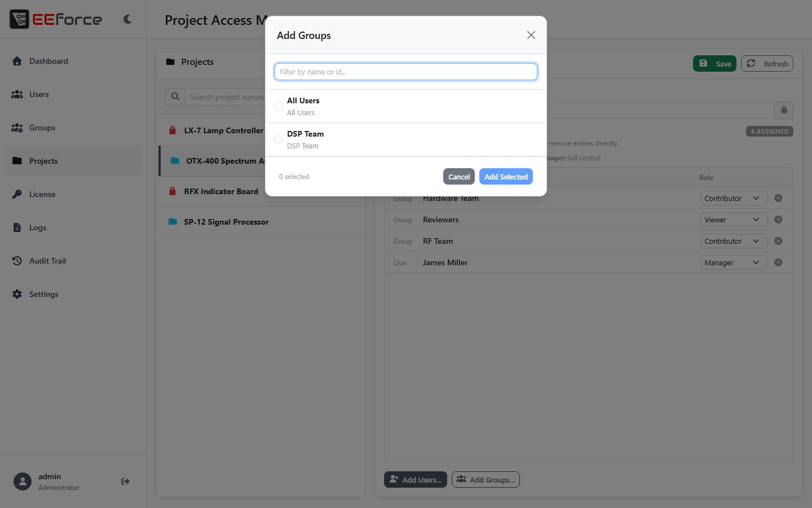
Task: Check the All Users group checkbox
Action: [279, 106]
